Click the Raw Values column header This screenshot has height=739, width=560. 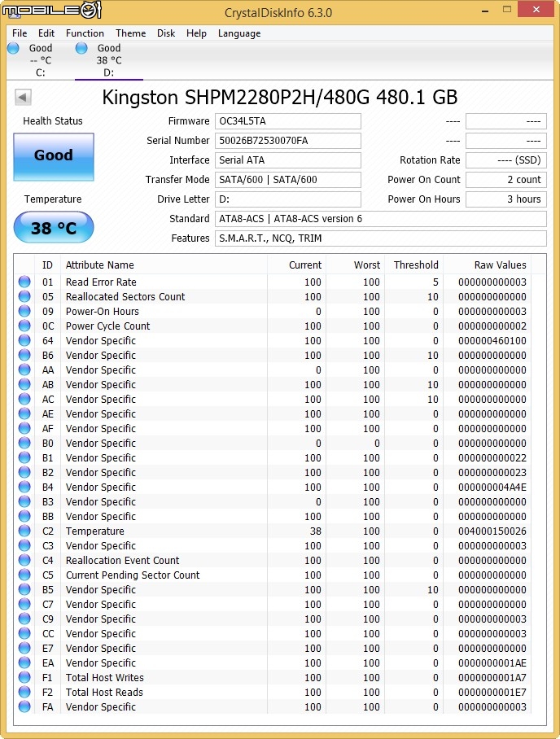487,265
